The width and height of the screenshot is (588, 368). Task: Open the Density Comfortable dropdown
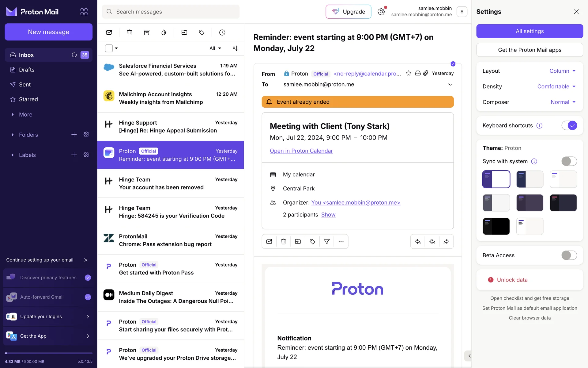556,86
